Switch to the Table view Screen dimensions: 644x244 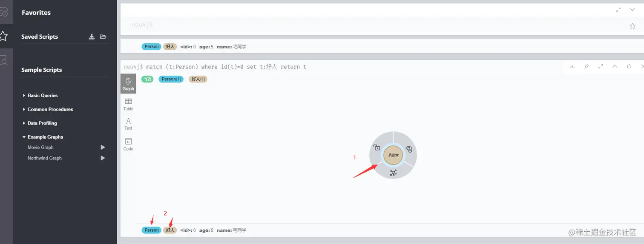128,104
